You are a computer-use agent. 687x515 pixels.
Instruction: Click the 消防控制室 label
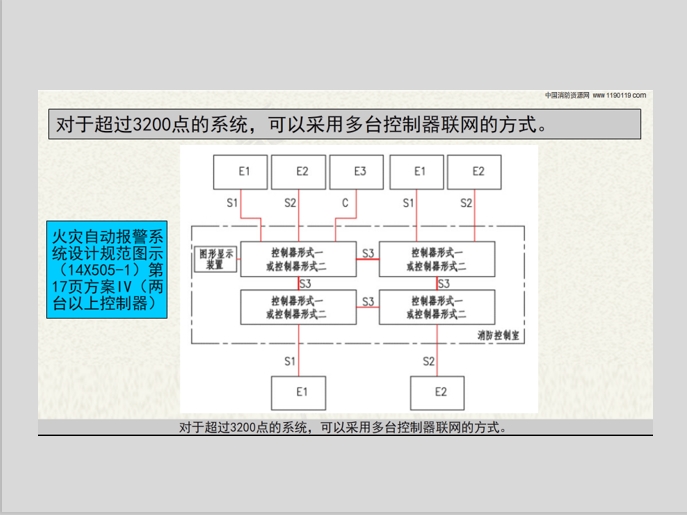click(497, 338)
